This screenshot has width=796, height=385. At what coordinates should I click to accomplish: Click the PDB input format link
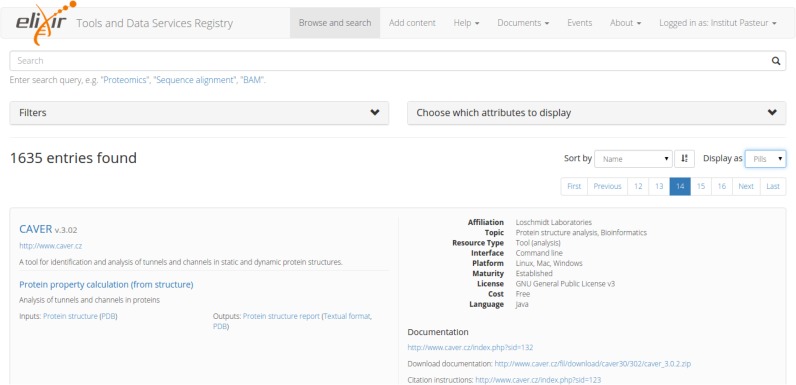(x=108, y=316)
